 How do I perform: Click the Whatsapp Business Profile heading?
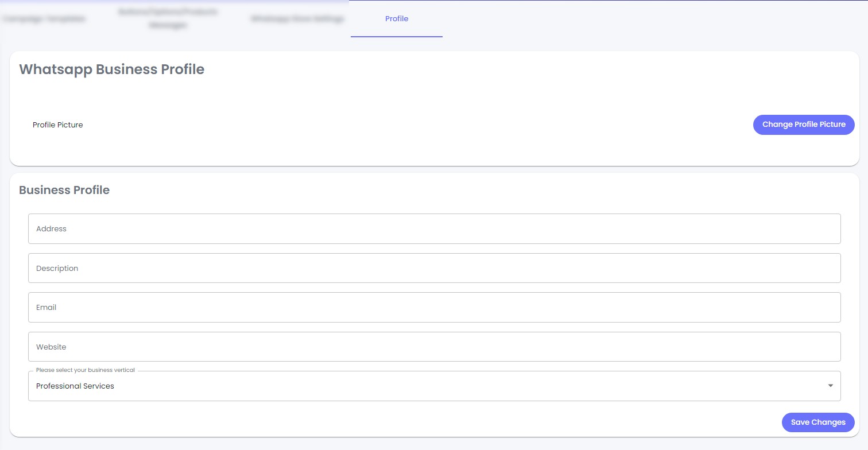coord(112,69)
